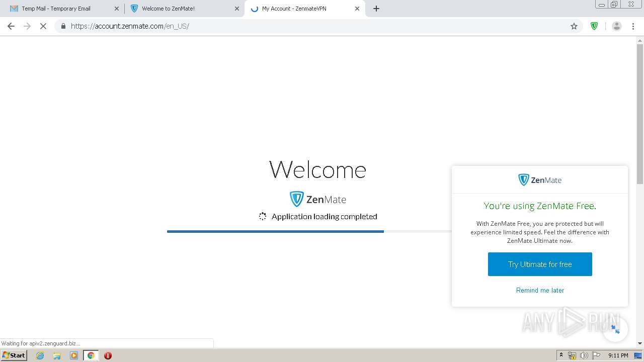Click the You're using ZenMate Free heading

click(x=540, y=206)
